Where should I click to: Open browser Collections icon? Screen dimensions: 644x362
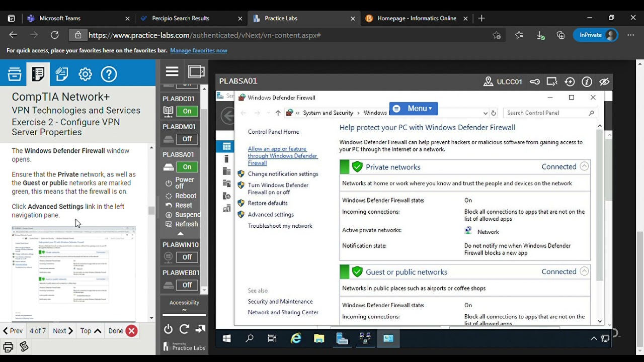click(x=560, y=35)
